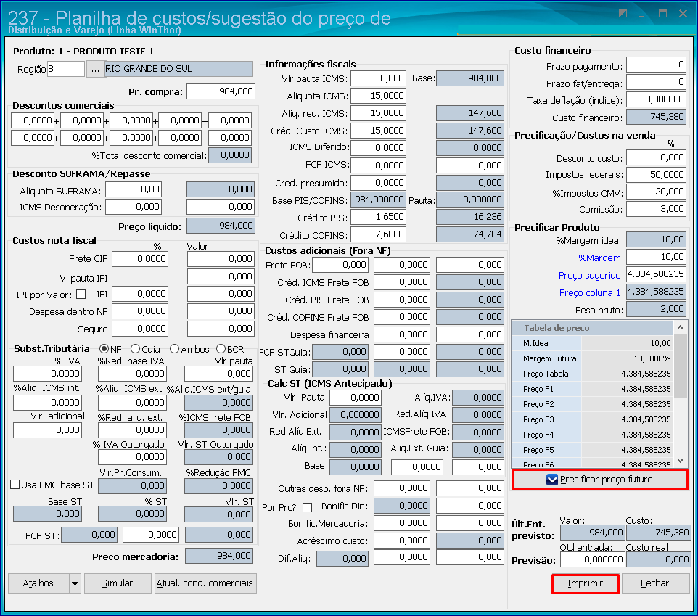Screen dimensions: 698x616
Task: Click the Crédito COFINS percentage field
Action: (378, 234)
